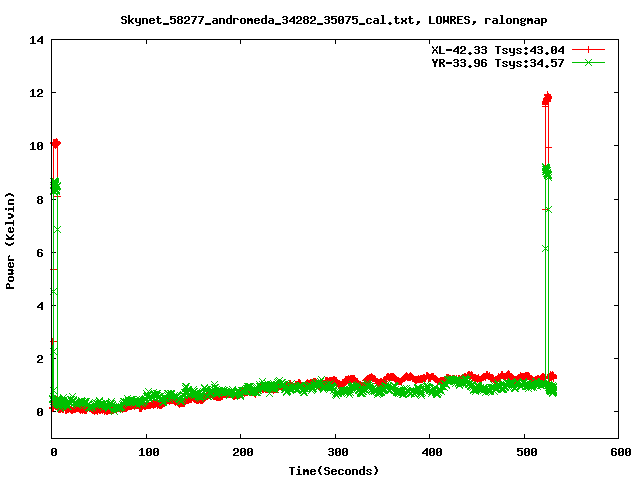Screen dimensions: 640x480
Task: Click x-axis tick label 200
Action: coord(243,452)
